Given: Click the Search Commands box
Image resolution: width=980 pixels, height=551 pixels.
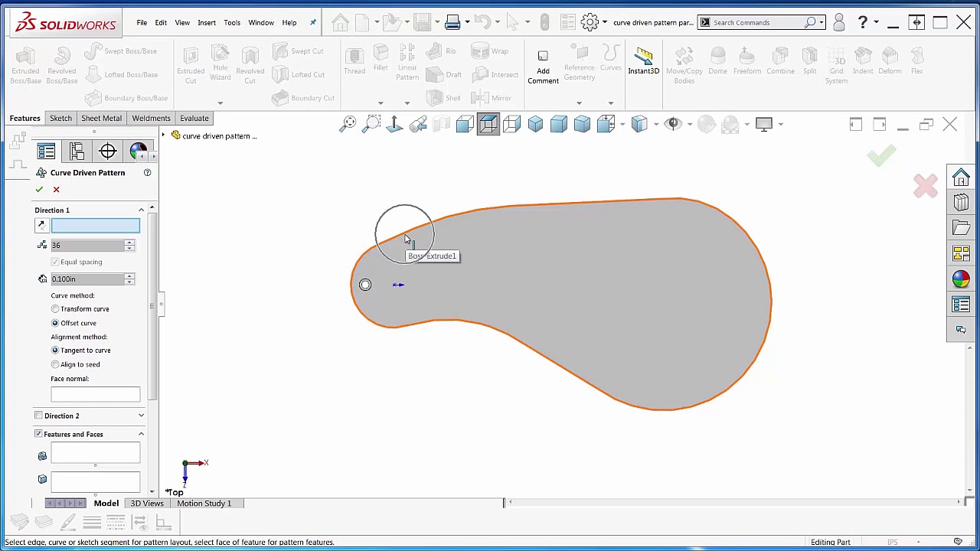Looking at the screenshot, I should click(761, 22).
